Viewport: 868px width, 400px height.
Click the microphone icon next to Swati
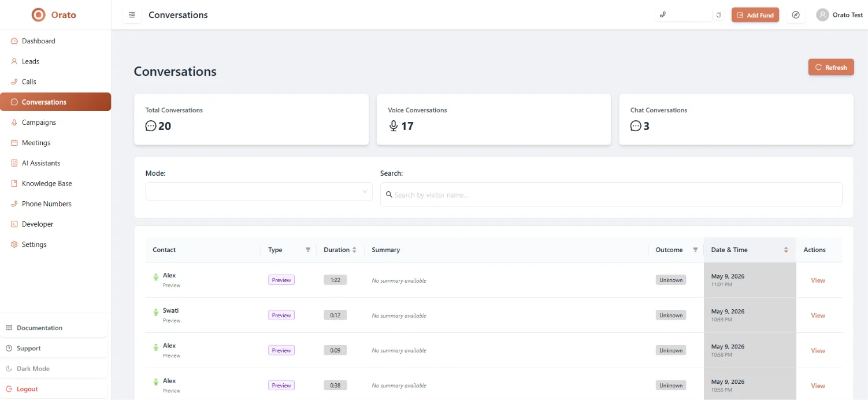tap(155, 312)
